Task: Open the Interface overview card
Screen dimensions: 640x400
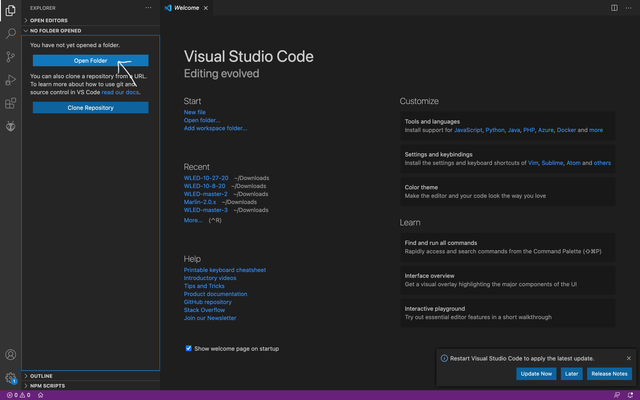Action: pos(508,280)
